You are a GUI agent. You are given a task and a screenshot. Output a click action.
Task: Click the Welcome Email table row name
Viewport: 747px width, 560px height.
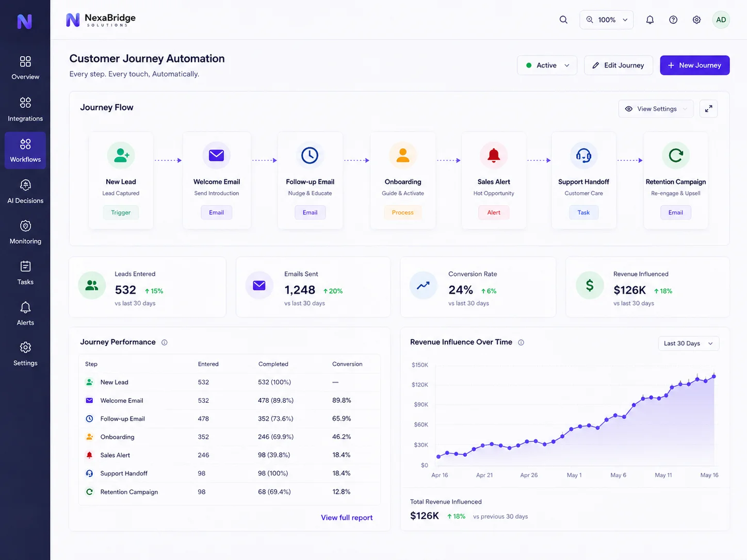(x=122, y=401)
